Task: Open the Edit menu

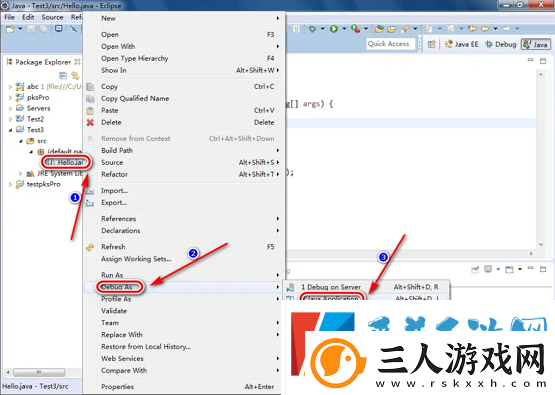Action: tap(28, 17)
